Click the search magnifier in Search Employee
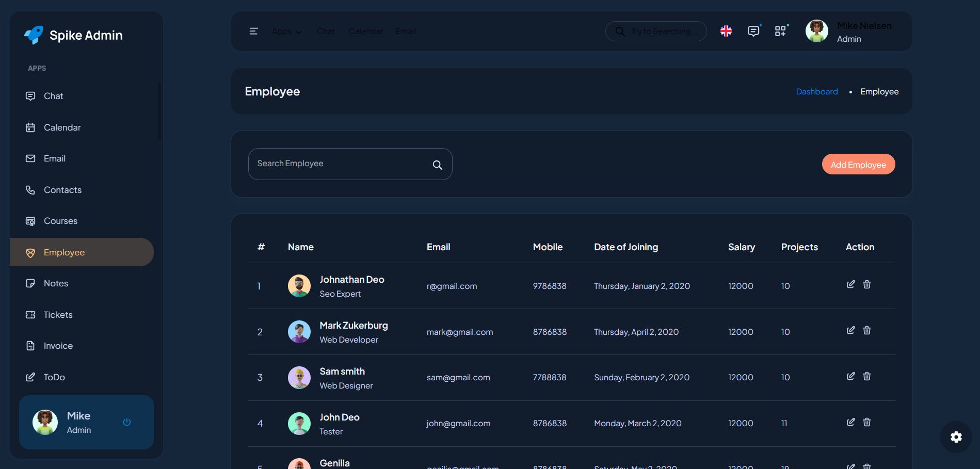 [x=437, y=165]
